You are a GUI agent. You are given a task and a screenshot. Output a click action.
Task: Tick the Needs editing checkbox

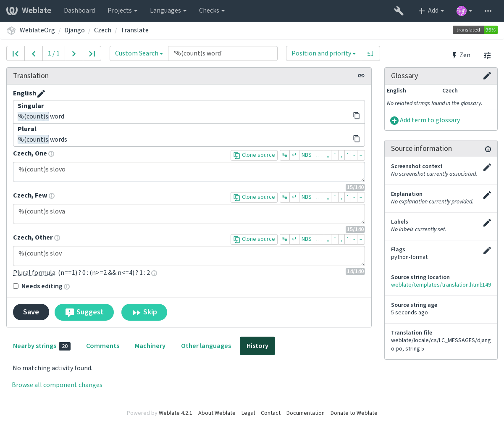tap(16, 286)
